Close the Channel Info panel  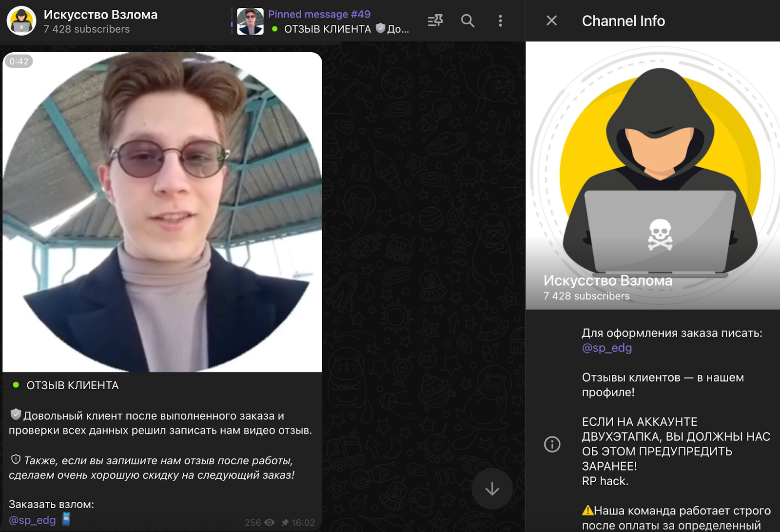click(551, 20)
